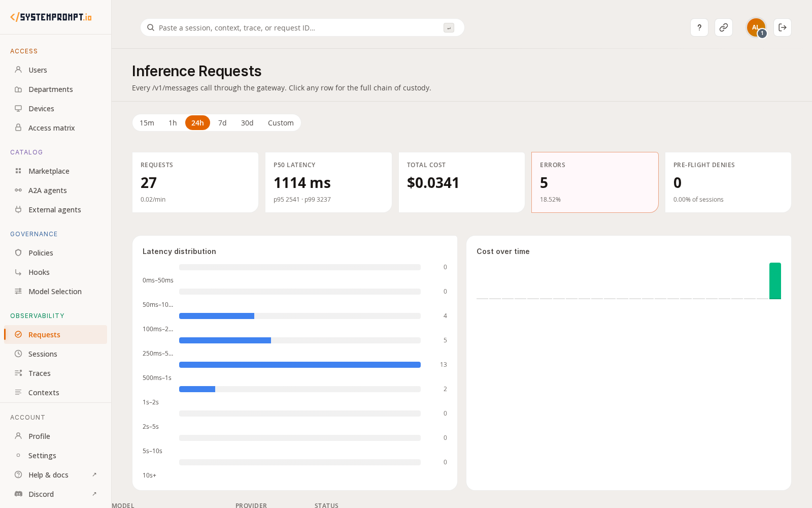Click the Sessions clock icon
Image resolution: width=812 pixels, height=508 pixels.
click(18, 354)
